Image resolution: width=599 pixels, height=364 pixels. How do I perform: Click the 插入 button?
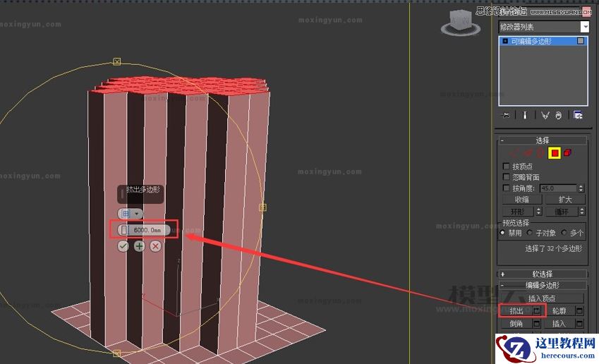559,324
